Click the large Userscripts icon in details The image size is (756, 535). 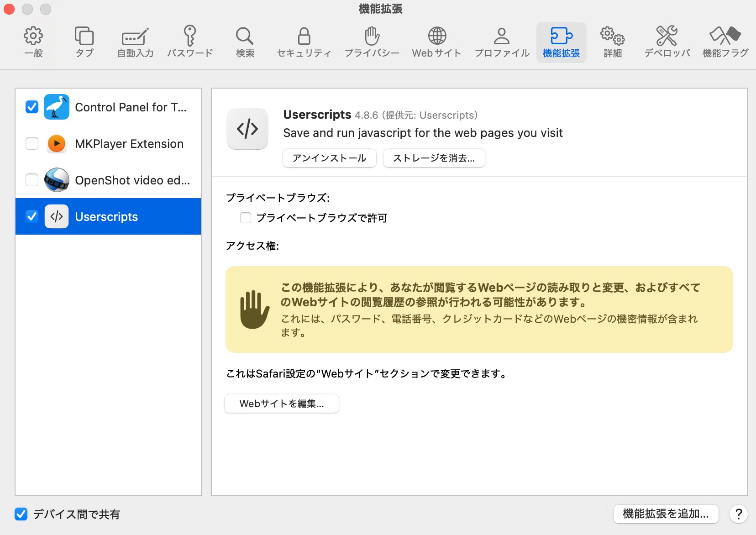click(x=247, y=129)
